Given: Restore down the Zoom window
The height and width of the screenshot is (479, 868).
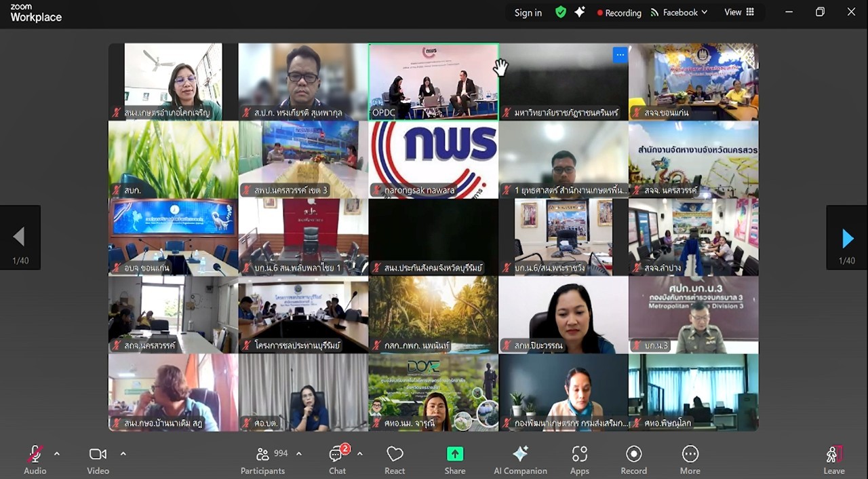Looking at the screenshot, I should [x=820, y=12].
